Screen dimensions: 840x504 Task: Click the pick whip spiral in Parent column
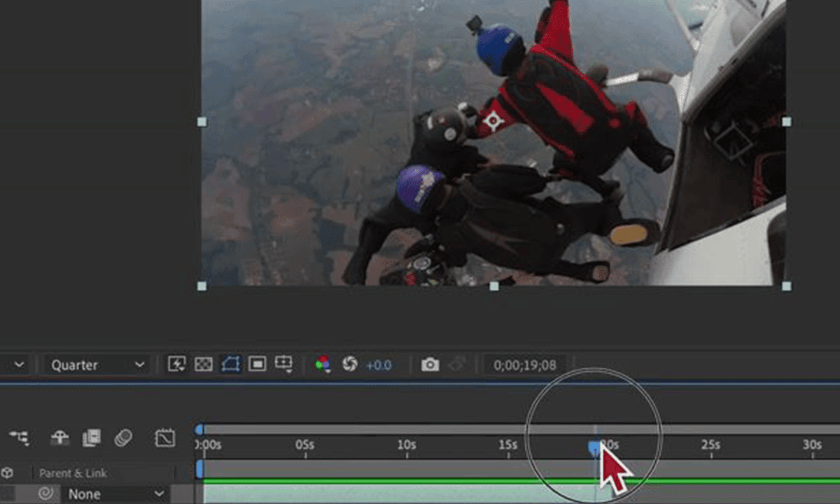coord(46,493)
